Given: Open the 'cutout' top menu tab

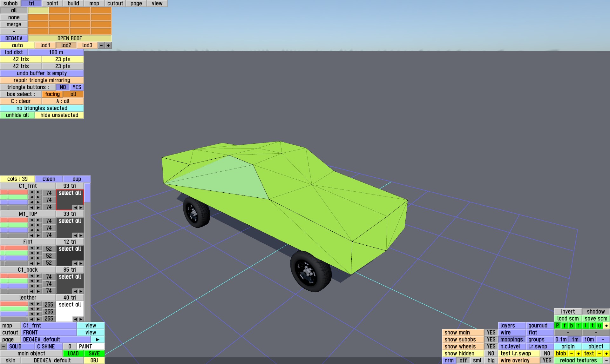Looking at the screenshot, I should pyautogui.click(x=115, y=3).
